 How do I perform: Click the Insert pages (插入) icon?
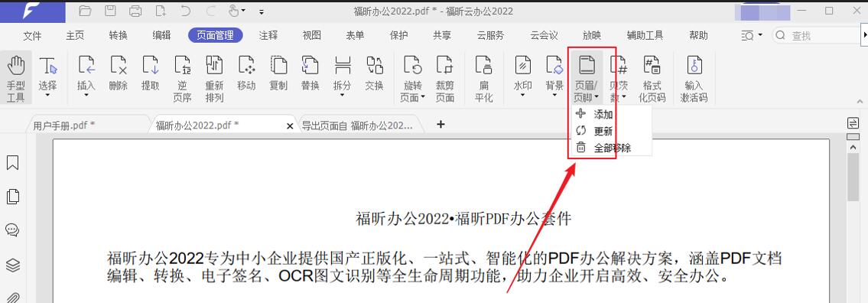click(86, 66)
